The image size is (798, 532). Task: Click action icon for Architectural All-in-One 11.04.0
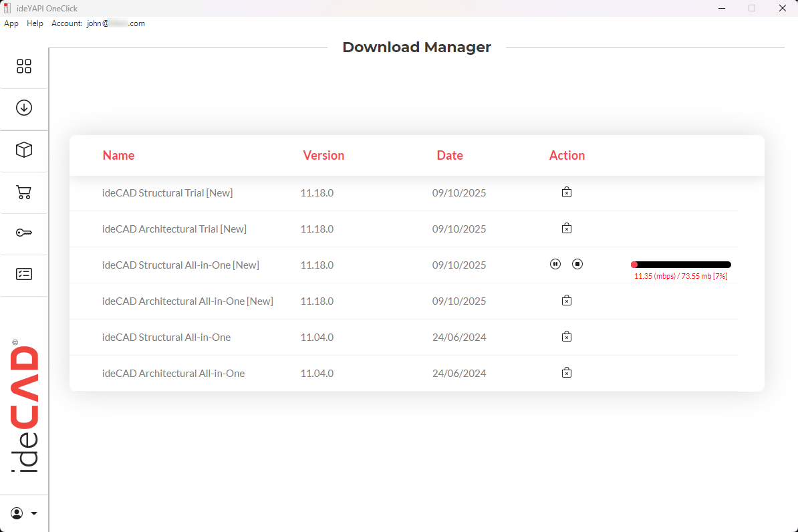coord(566,373)
